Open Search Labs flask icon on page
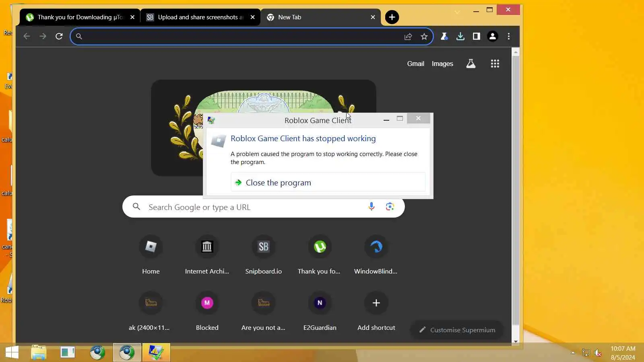 click(x=471, y=64)
